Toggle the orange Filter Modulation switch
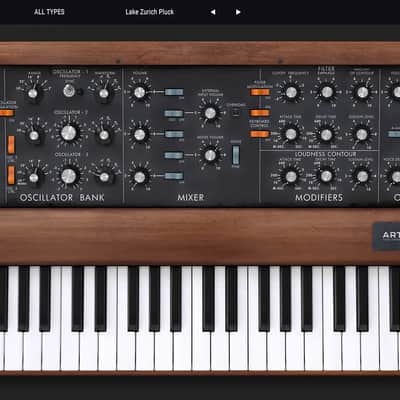Screen dimensions: 400x400 click(x=260, y=92)
